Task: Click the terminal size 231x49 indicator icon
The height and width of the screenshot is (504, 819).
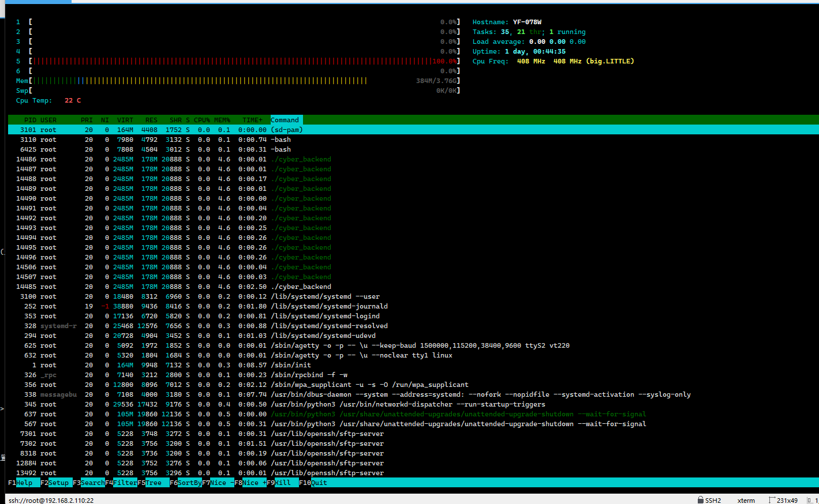Action: (772, 500)
